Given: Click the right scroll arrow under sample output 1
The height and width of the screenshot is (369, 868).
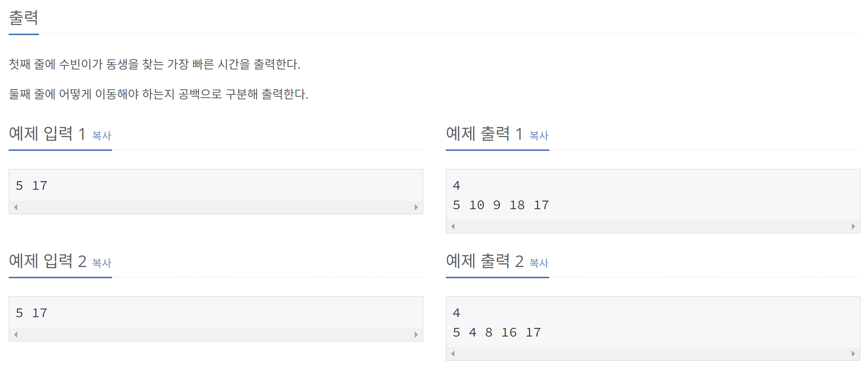Looking at the screenshot, I should [x=853, y=226].
